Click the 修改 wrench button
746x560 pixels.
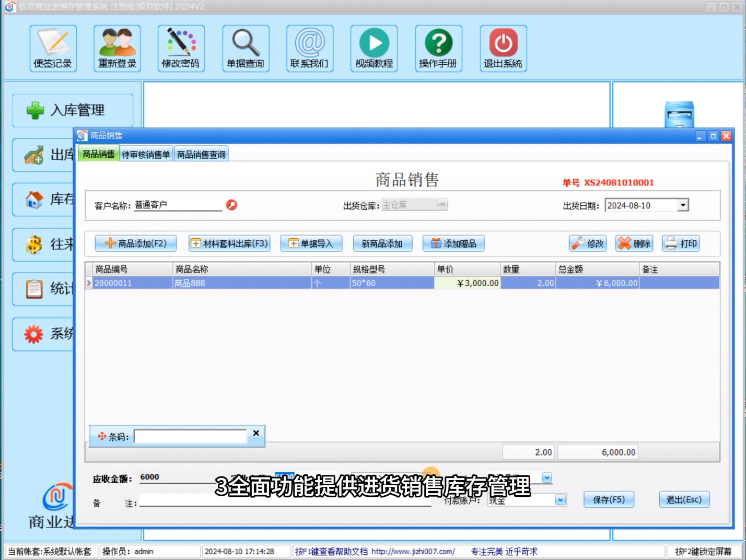[x=588, y=243]
